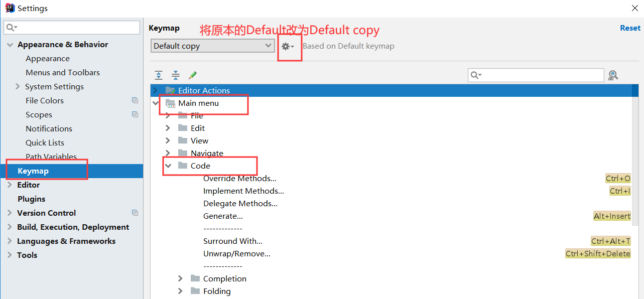Click the Folding folder icon
Image resolution: width=644 pixels, height=299 pixels.
coord(195,291)
